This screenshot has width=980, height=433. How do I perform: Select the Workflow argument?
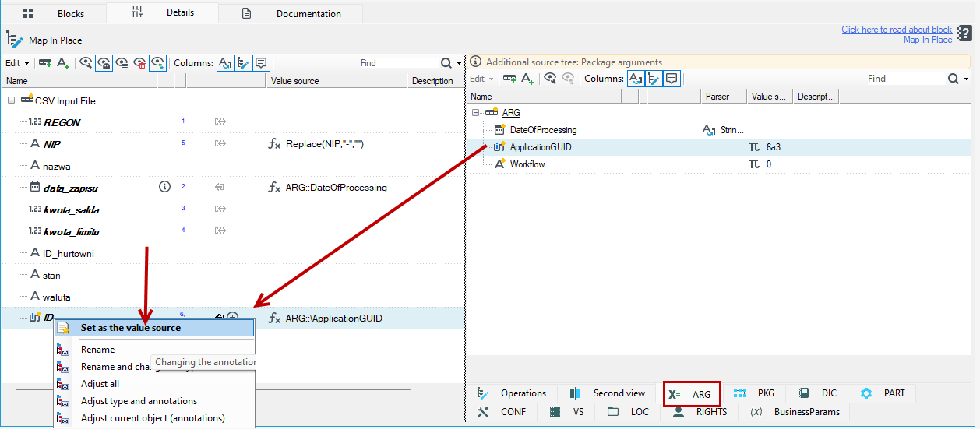click(527, 164)
